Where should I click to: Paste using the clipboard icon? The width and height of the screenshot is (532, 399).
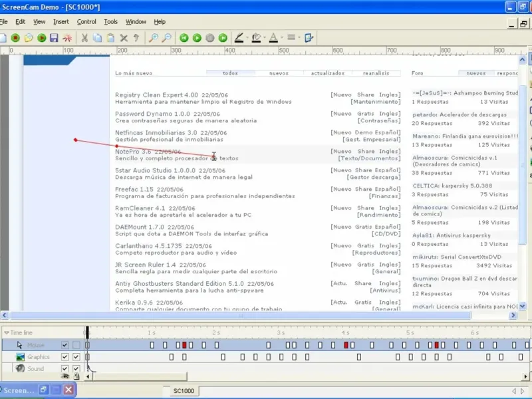tap(110, 38)
